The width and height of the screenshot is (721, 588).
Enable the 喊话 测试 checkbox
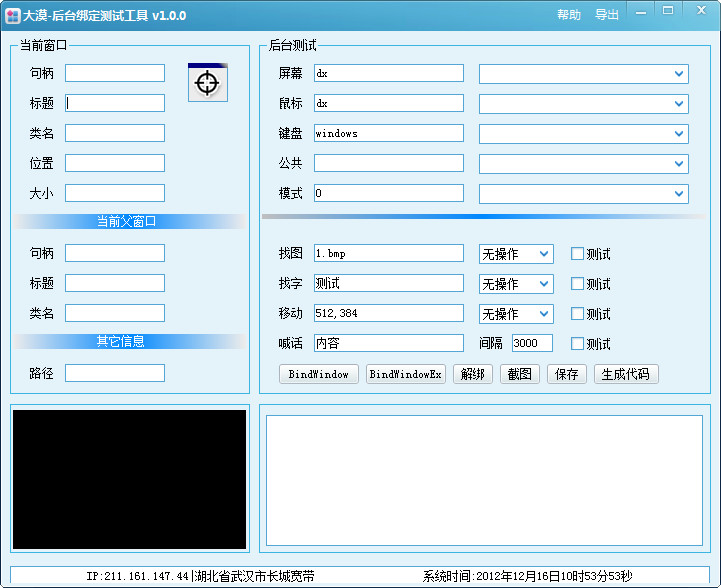[x=577, y=343]
